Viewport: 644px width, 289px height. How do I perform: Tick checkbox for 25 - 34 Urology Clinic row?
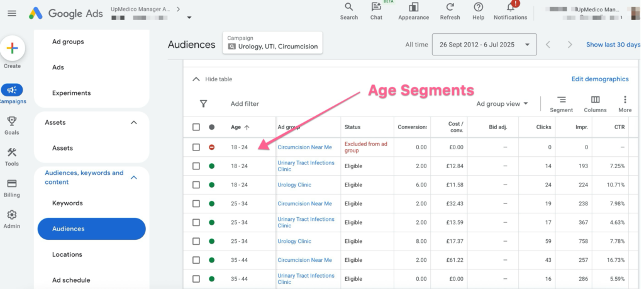(196, 241)
